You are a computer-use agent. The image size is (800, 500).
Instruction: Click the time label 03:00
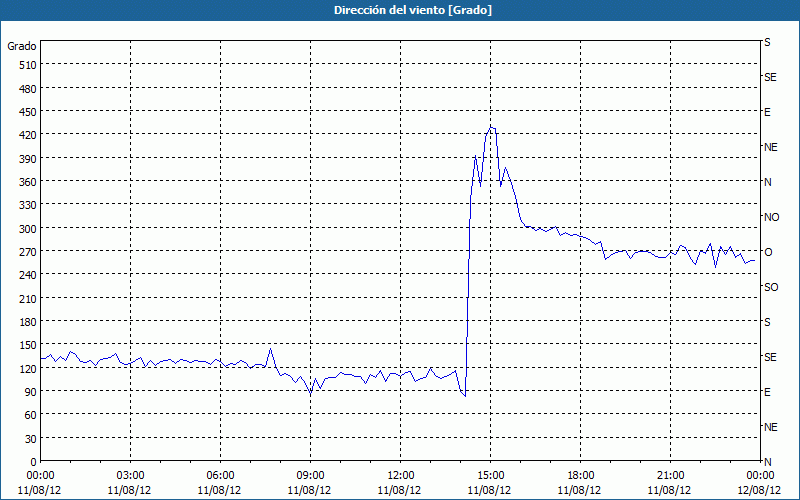click(130, 476)
